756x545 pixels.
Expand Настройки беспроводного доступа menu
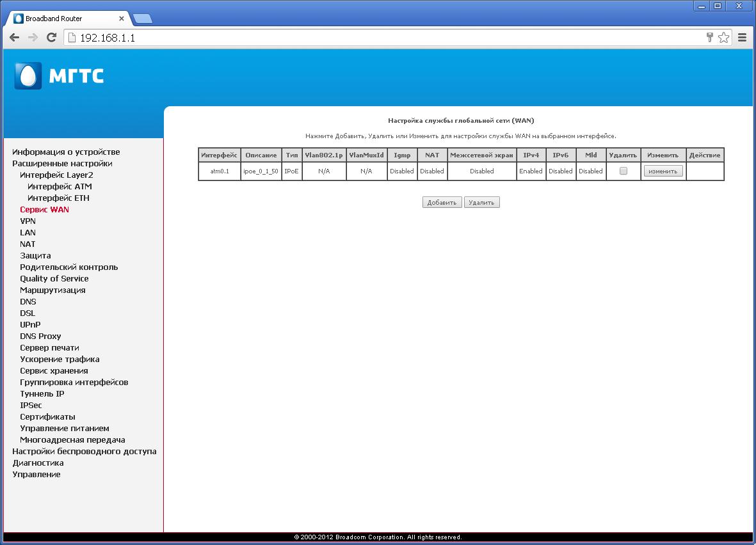pyautogui.click(x=84, y=451)
